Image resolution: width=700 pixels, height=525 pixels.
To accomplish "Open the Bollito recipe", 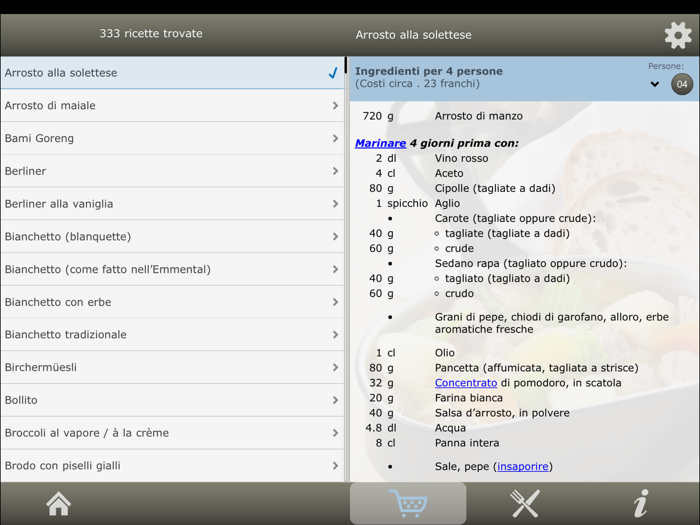I will 172,400.
